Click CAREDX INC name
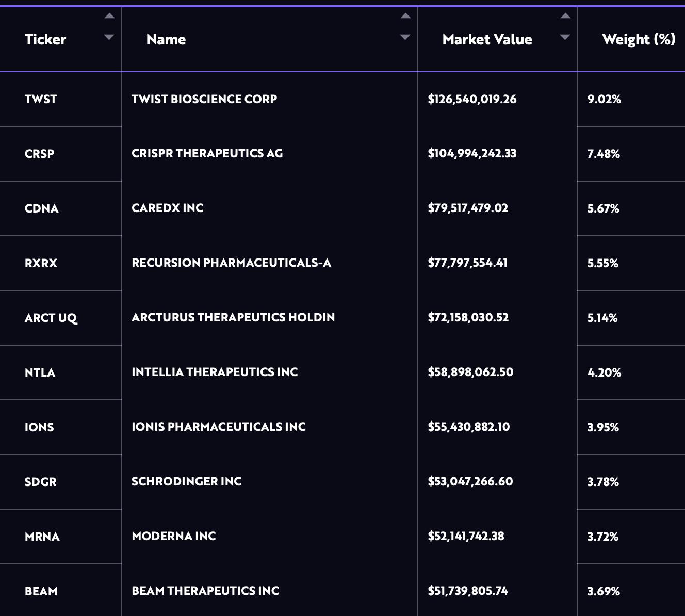This screenshot has width=685, height=616. pos(168,208)
